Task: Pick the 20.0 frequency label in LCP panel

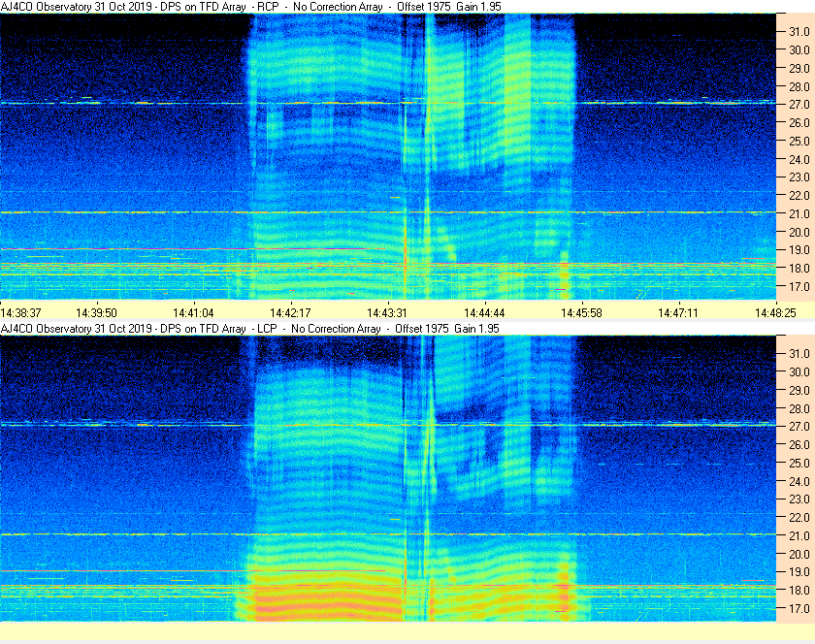Action: (799, 554)
